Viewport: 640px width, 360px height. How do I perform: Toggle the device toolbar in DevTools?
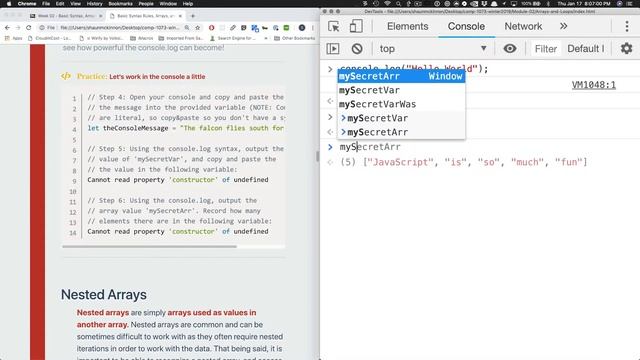(x=356, y=27)
